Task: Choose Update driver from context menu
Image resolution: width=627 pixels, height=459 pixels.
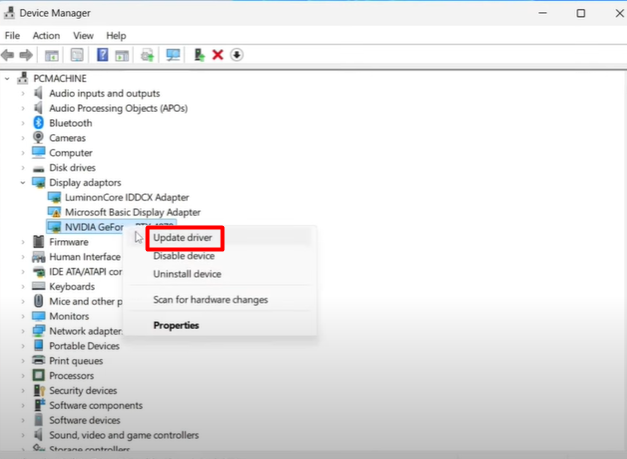Action: 181,238
